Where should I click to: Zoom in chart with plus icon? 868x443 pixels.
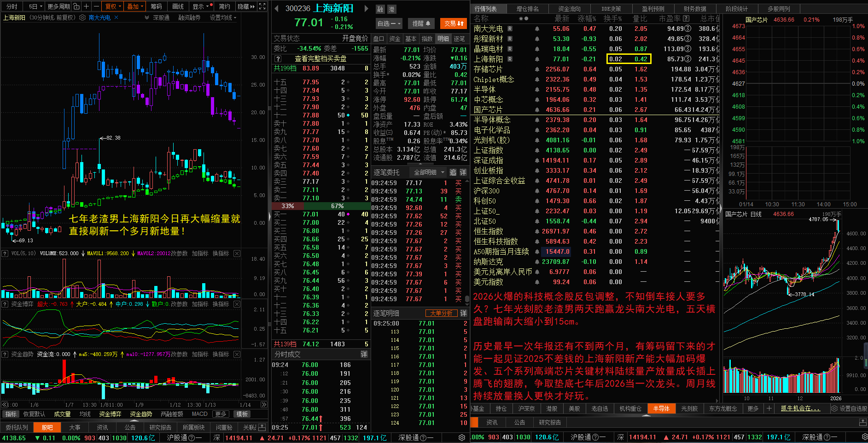coord(86,6)
